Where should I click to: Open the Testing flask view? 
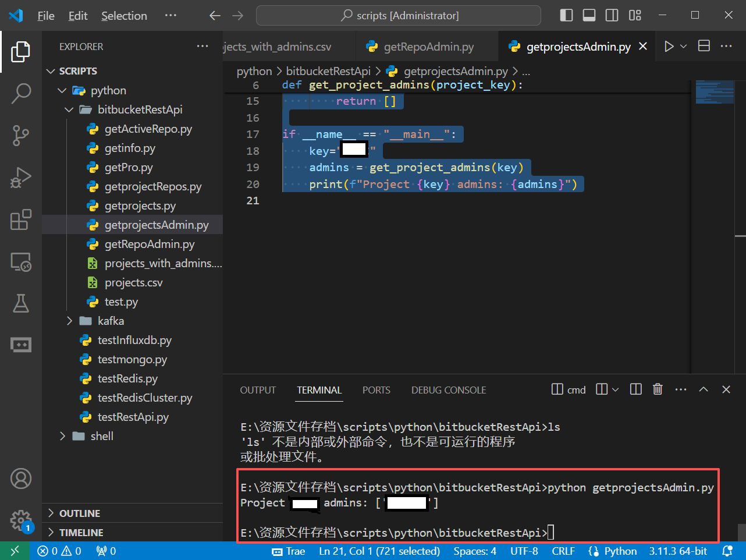[x=21, y=303]
